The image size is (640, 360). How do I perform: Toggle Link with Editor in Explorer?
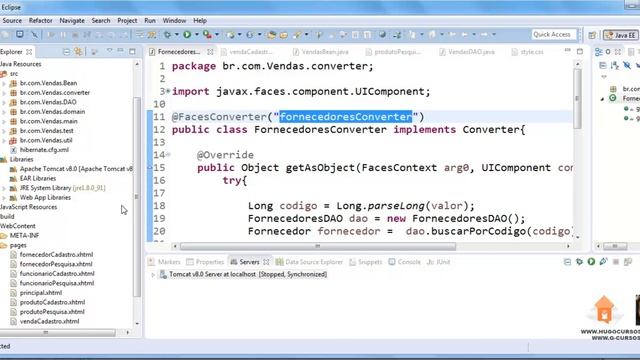[78, 51]
